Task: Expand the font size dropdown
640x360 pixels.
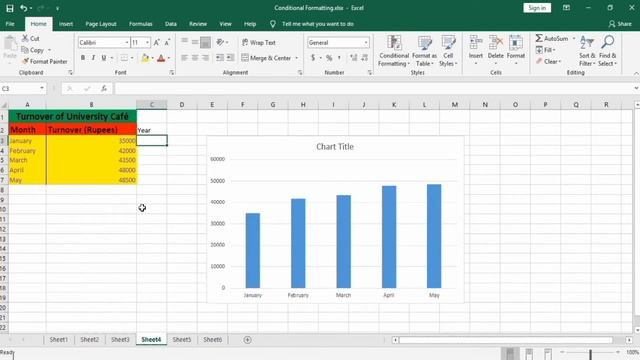Action: [x=147, y=42]
